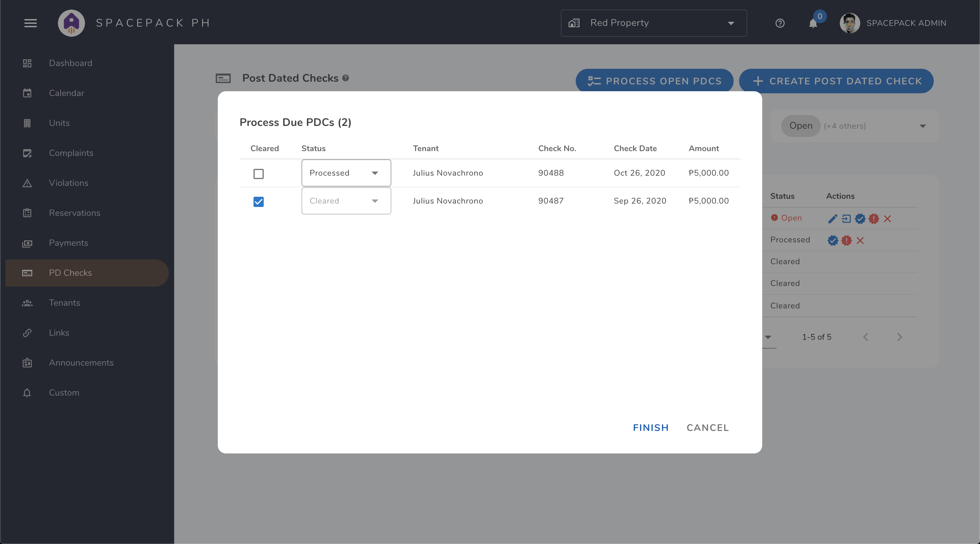The image size is (980, 544).
Task: Expand the status dropdown for check 90488
Action: [375, 172]
